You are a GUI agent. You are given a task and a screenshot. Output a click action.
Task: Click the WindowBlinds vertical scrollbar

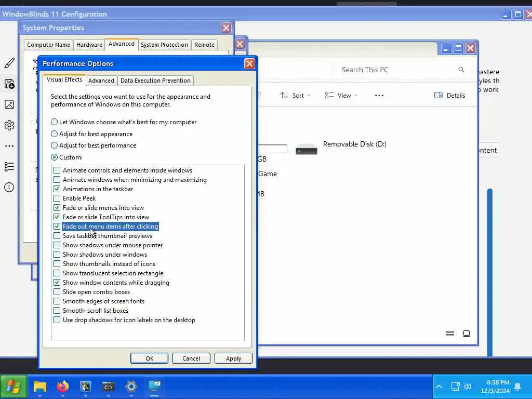click(x=489, y=272)
